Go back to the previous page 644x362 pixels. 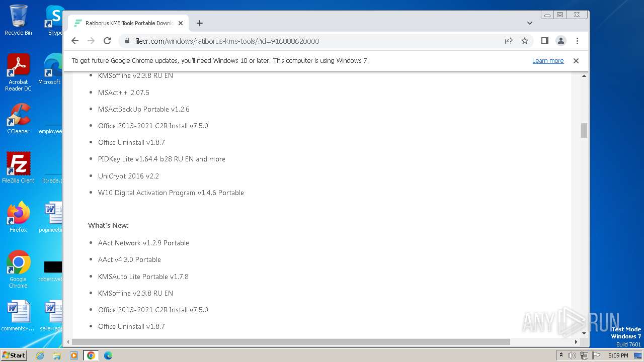coord(75,41)
